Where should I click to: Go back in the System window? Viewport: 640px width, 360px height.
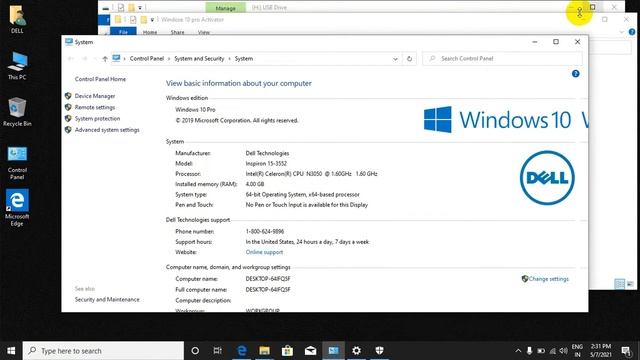(71, 59)
